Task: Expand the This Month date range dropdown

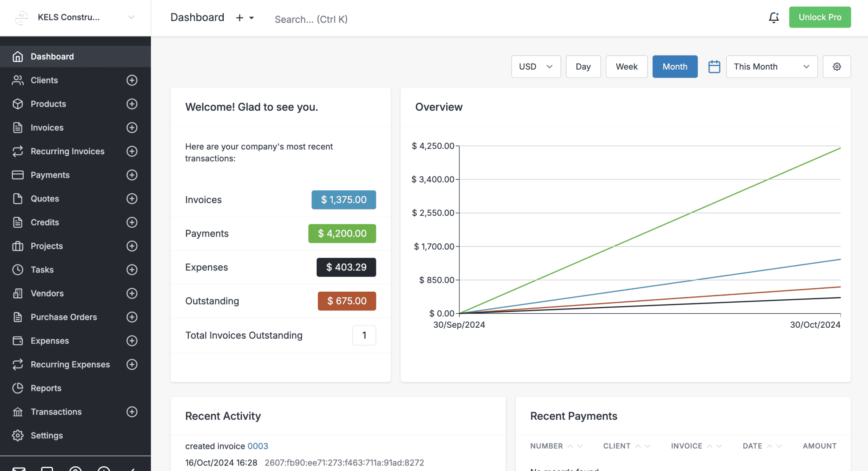Action: point(771,67)
